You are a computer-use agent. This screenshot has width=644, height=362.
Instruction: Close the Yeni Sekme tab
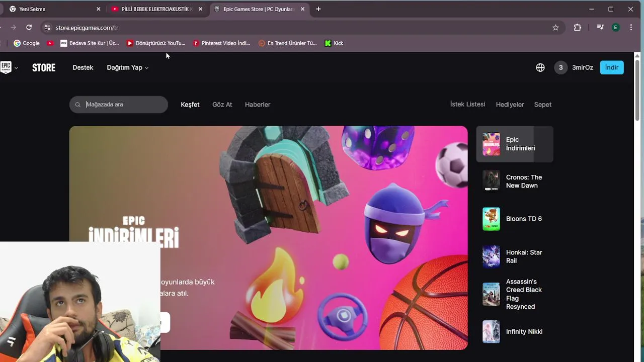tap(98, 9)
